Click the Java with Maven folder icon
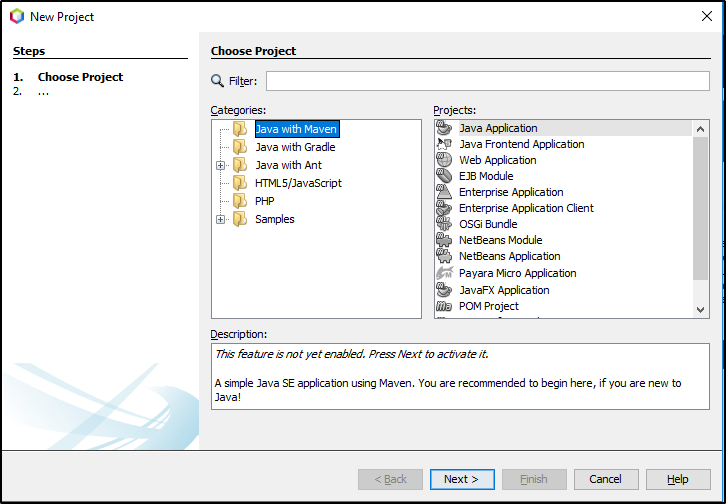 [240, 129]
